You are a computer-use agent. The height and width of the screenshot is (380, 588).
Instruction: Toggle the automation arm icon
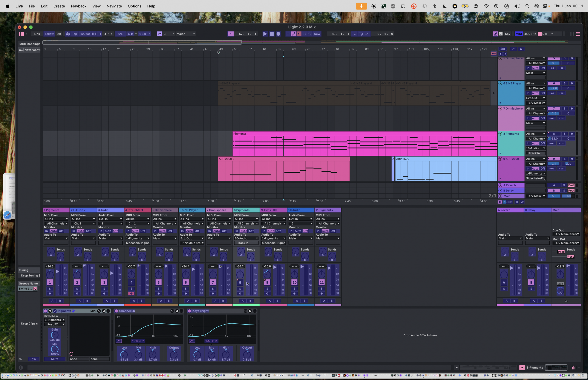coord(293,34)
